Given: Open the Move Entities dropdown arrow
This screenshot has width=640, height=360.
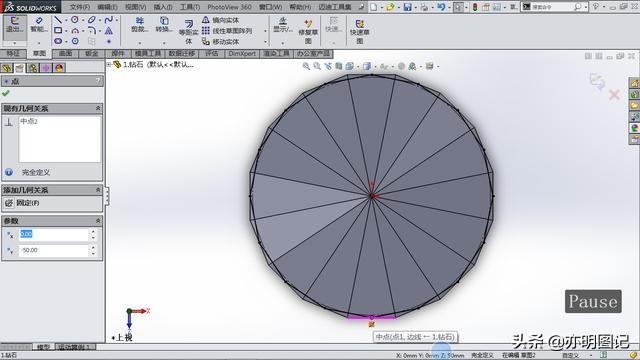Looking at the screenshot, I should click(265, 42).
